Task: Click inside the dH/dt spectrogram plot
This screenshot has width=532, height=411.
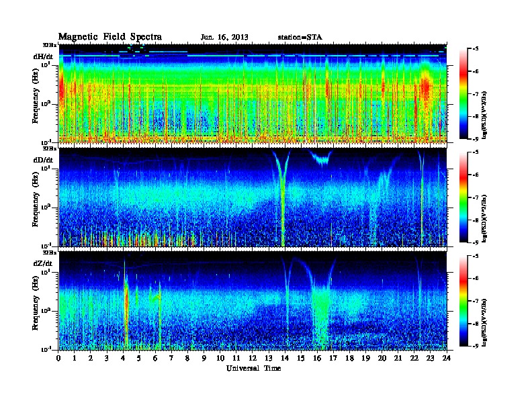Action: pyautogui.click(x=253, y=93)
